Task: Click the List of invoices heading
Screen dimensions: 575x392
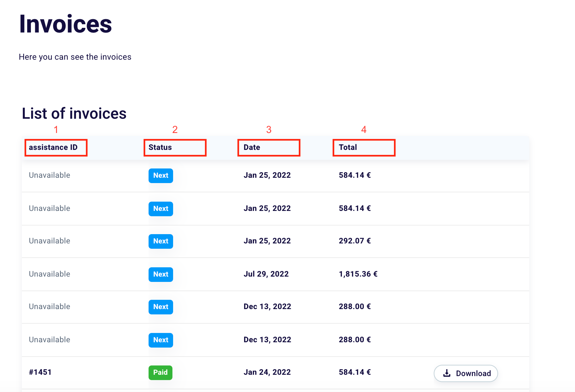Action: (74, 113)
